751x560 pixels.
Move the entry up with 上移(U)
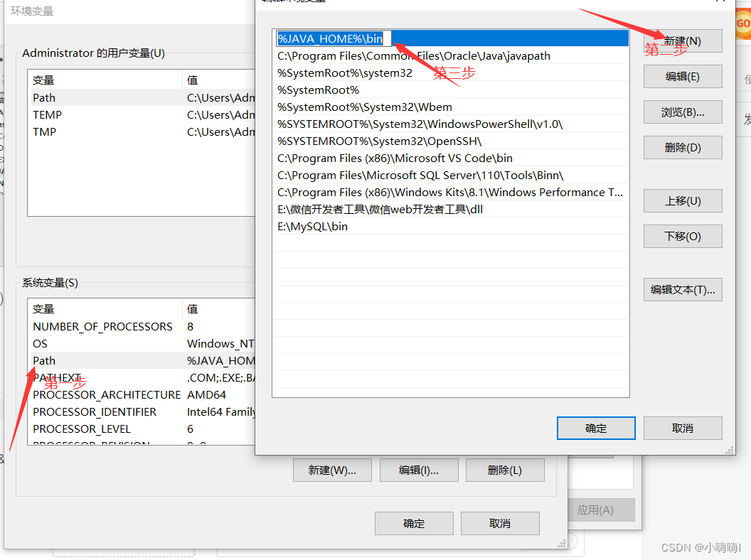682,200
